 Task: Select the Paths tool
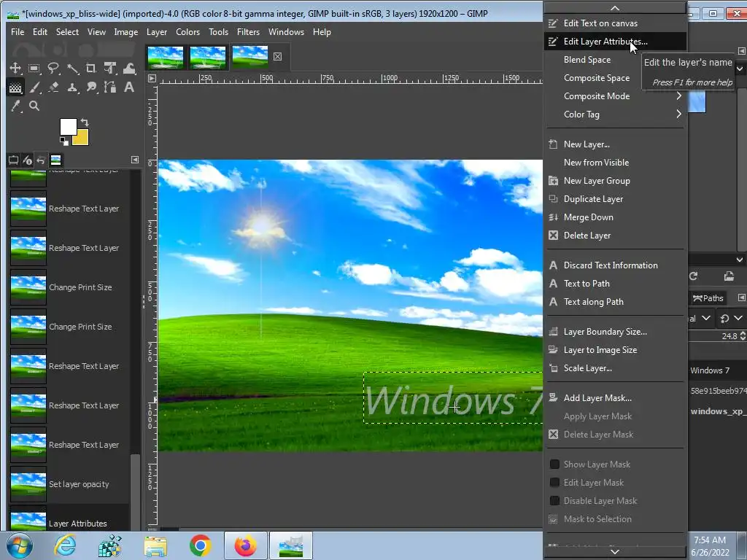click(110, 87)
